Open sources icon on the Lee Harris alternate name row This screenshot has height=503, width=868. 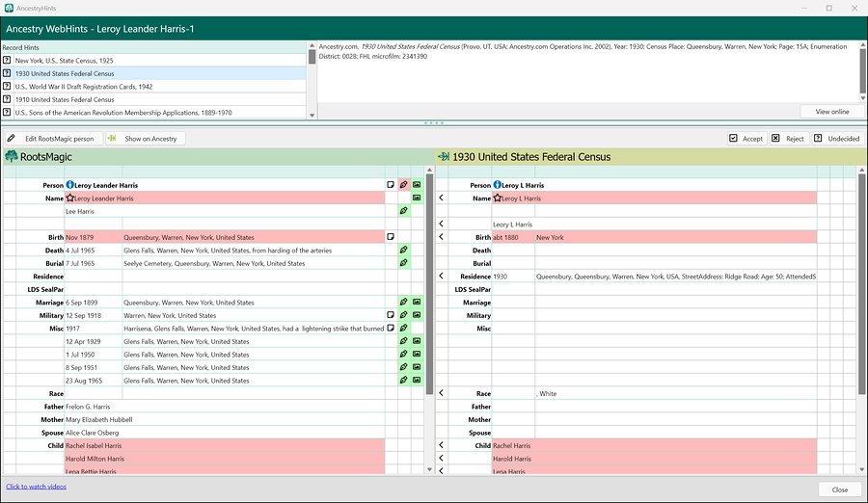[404, 211]
